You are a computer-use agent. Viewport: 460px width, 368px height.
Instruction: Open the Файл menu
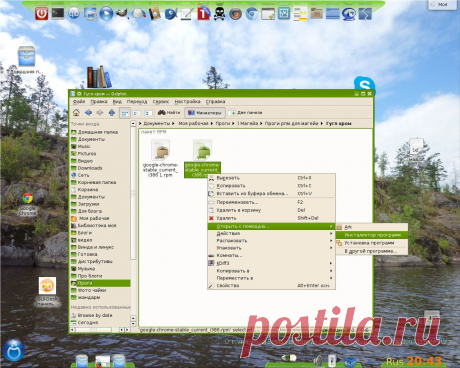[x=79, y=101]
